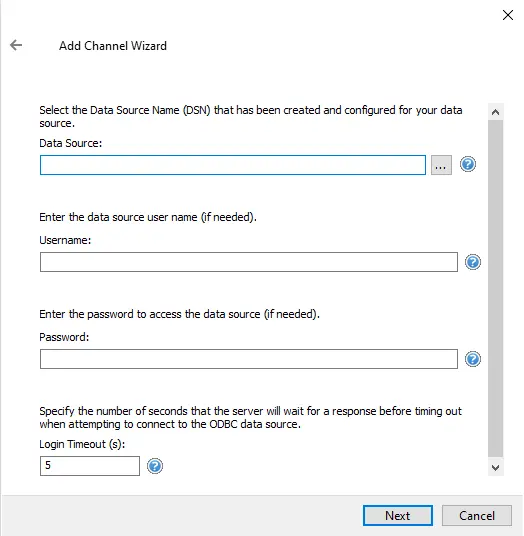The image size is (524, 536).
Task: Close the wizard with the X
Action: pos(508,15)
